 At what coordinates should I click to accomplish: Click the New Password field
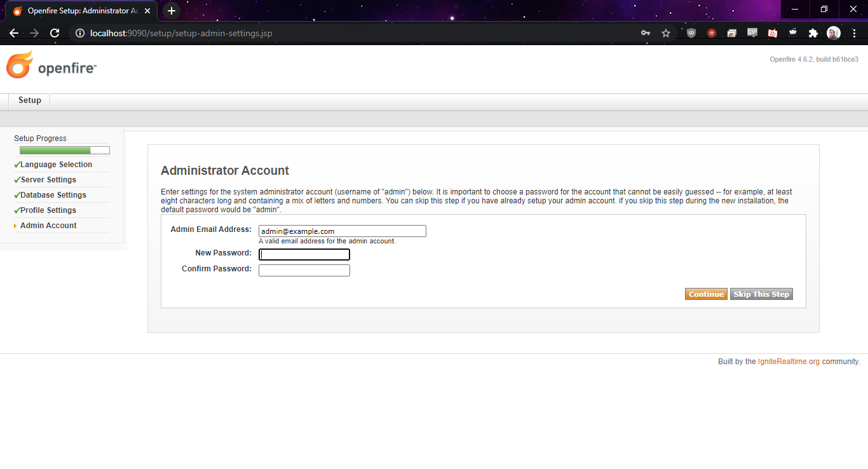click(x=304, y=254)
